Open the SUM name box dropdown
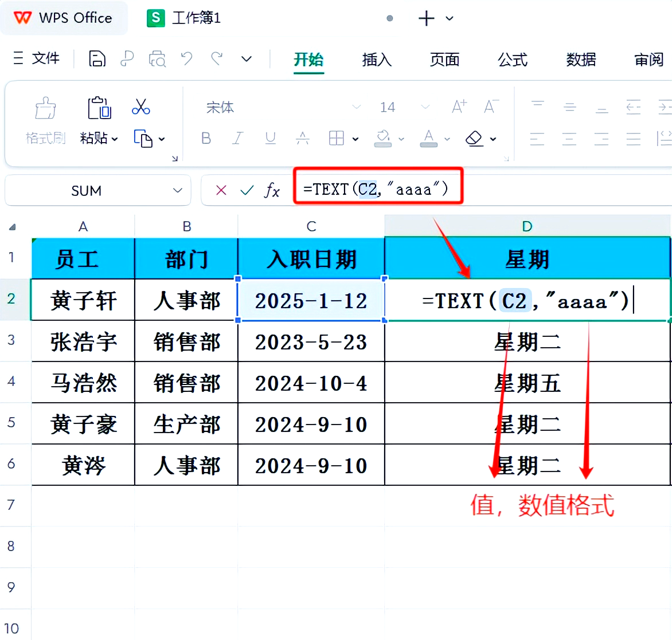The width and height of the screenshot is (672, 640). click(x=178, y=190)
